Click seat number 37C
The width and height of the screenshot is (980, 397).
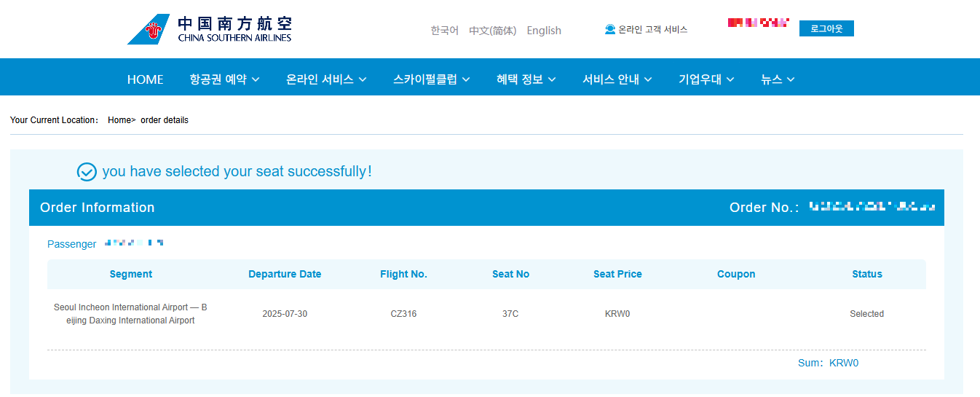(x=510, y=314)
